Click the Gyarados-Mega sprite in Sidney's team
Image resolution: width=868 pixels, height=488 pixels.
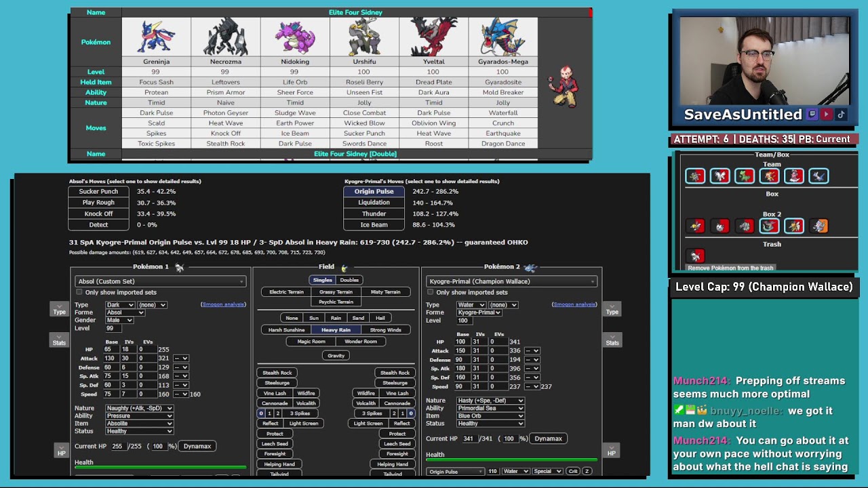(x=502, y=37)
